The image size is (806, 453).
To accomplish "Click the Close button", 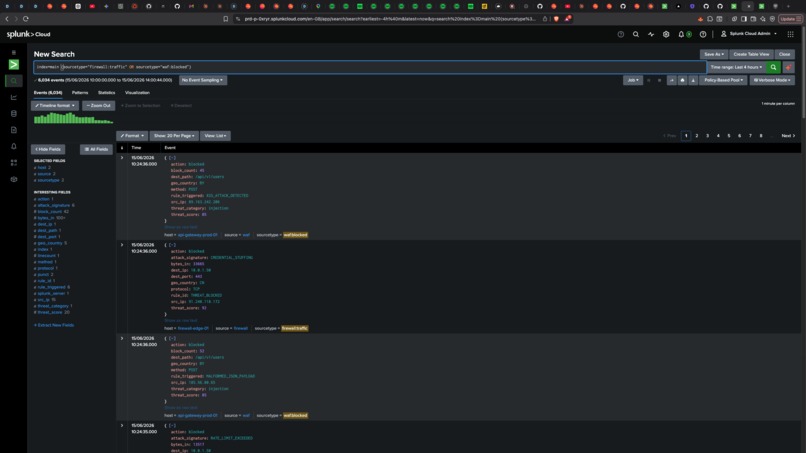I will coord(784,54).
